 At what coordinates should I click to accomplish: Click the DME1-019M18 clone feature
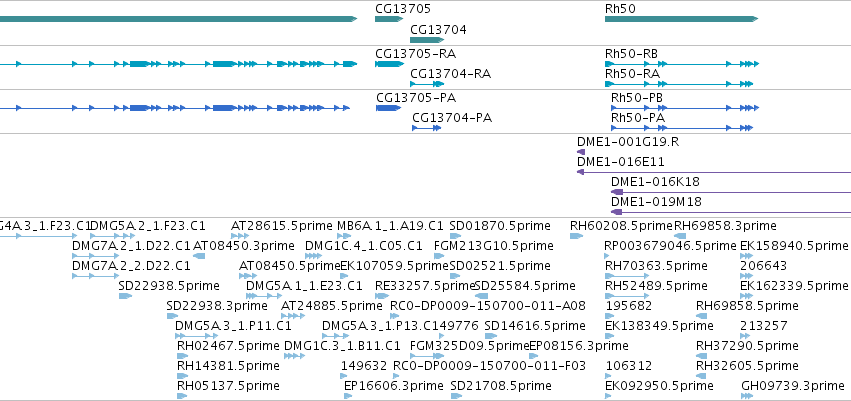[731, 212]
